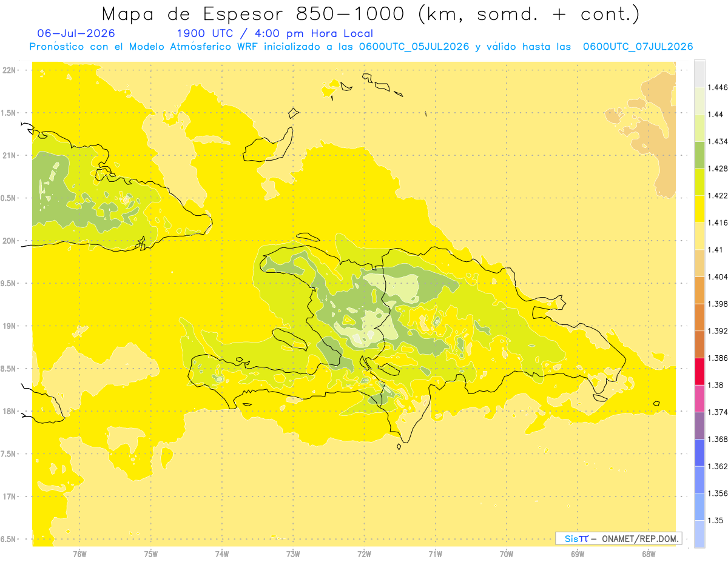
Task: Click the '19N' latitude label
Action: [x=8, y=326]
